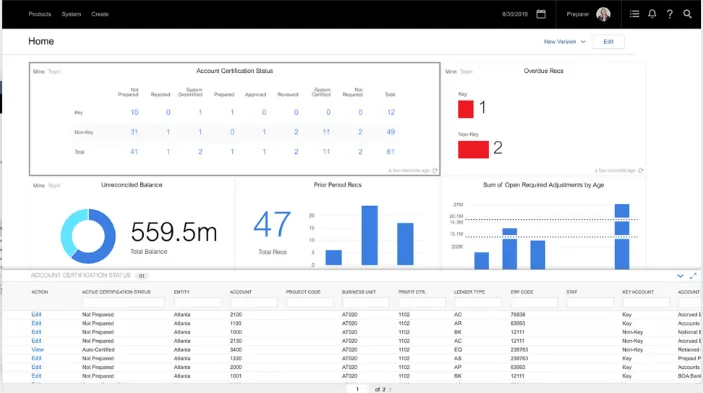Click Edit for account 1100
This screenshot has height=393, width=703.
[x=36, y=323]
